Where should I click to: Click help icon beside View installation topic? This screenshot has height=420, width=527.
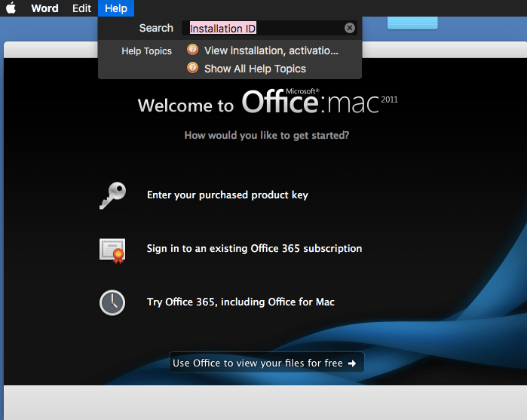(x=192, y=50)
